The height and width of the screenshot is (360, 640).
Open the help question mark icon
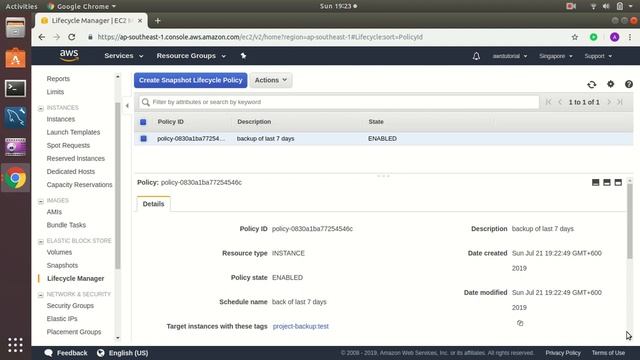click(629, 84)
